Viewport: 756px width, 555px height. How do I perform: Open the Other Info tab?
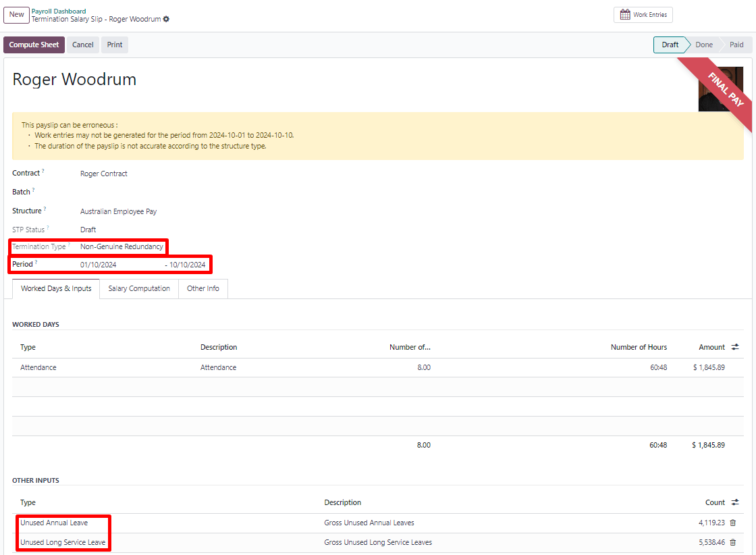203,288
